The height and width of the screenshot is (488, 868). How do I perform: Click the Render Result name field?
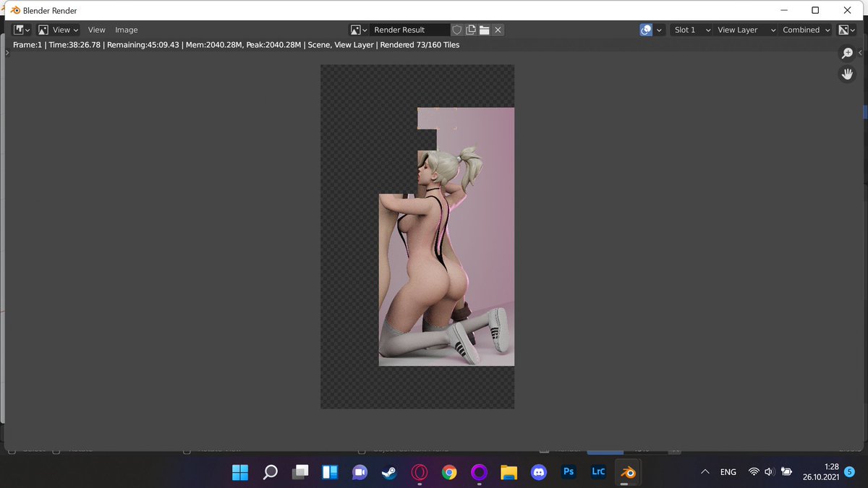[x=409, y=30]
